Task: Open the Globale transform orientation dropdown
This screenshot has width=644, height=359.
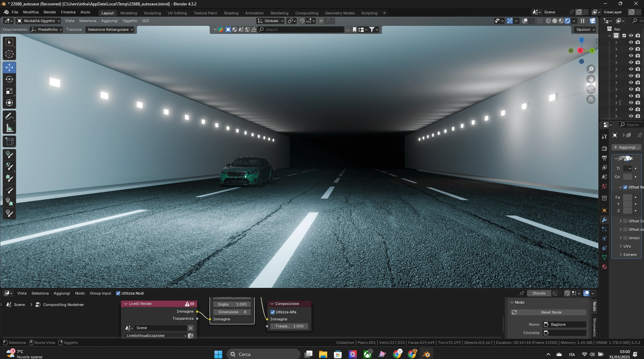Action: point(271,21)
